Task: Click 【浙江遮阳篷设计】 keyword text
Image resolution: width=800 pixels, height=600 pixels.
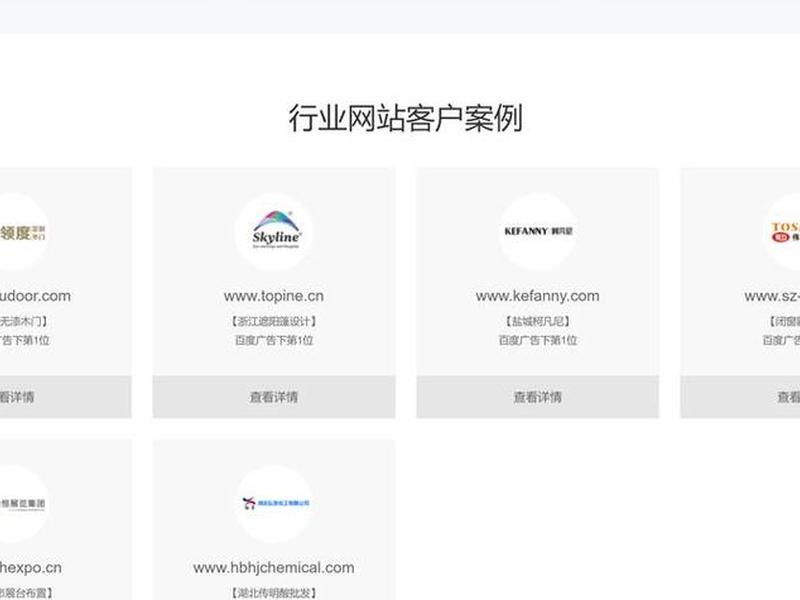Action: coord(273,321)
